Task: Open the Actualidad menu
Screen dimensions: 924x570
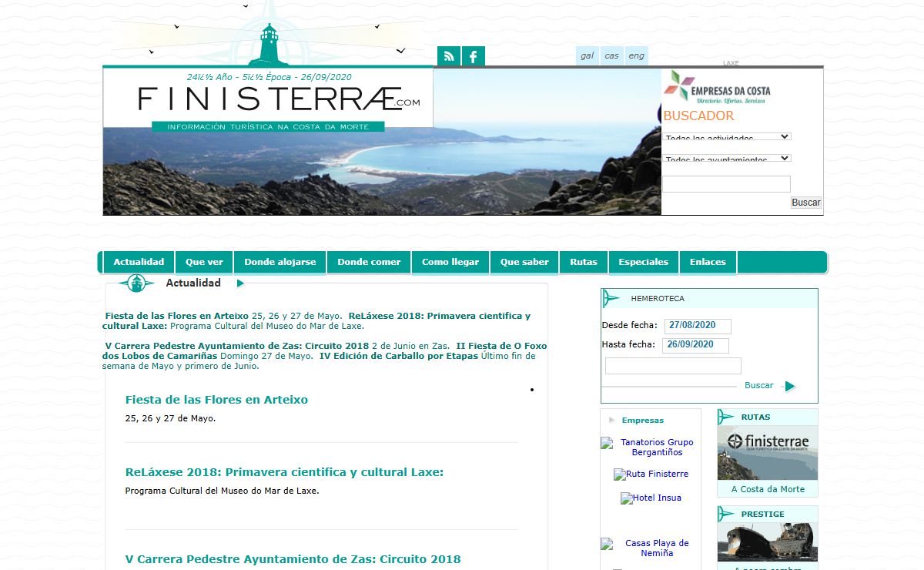Action: (139, 262)
